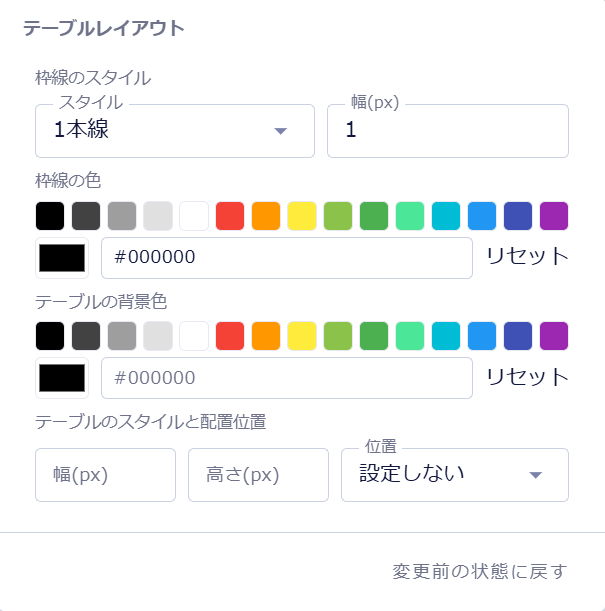Click the border 幅(px) width field

point(448,131)
